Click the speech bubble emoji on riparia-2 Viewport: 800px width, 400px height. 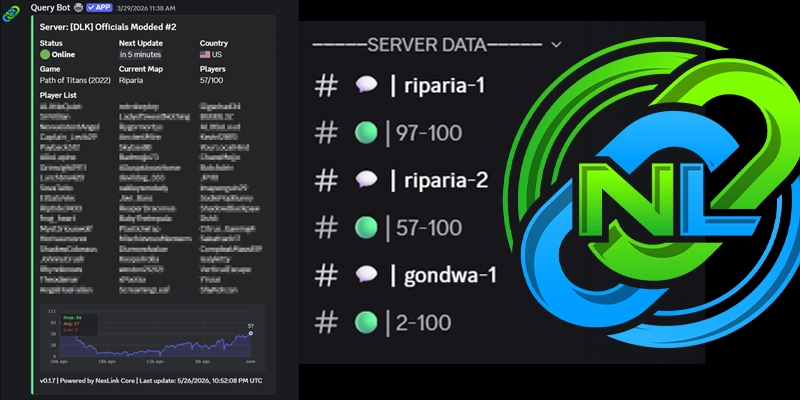(x=366, y=180)
